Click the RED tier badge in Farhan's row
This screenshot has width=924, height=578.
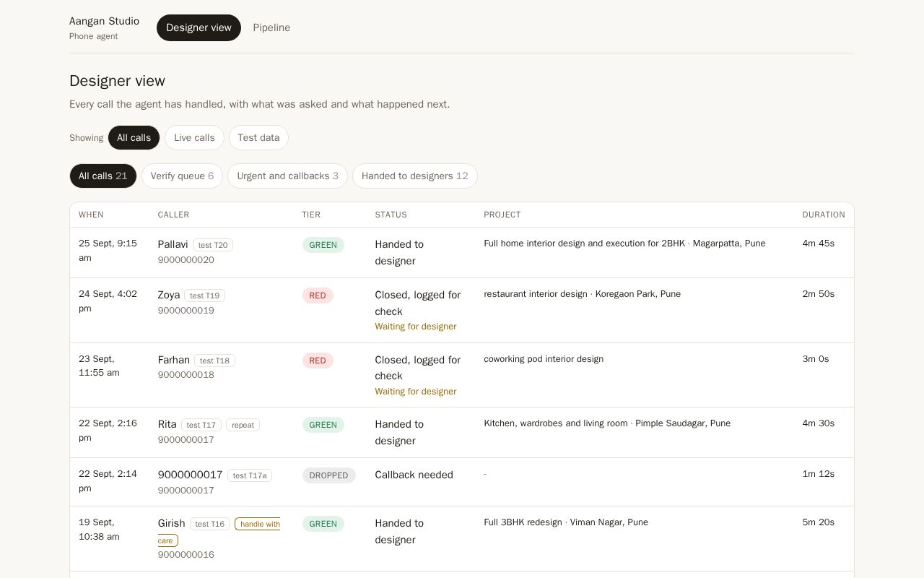point(318,361)
